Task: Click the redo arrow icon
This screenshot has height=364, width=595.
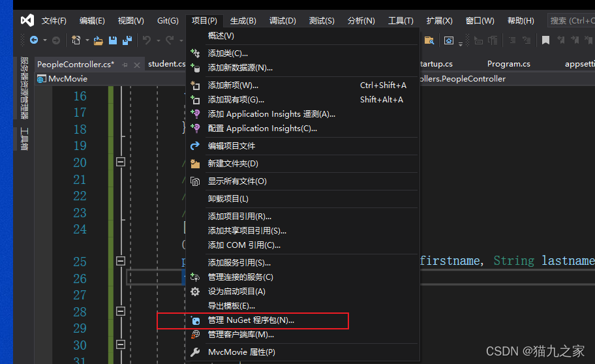Action: (x=170, y=40)
